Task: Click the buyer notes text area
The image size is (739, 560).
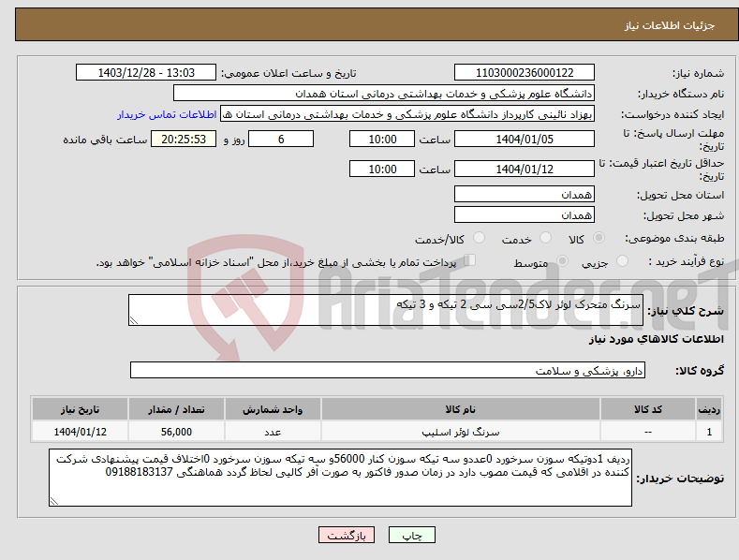Action: point(340,478)
